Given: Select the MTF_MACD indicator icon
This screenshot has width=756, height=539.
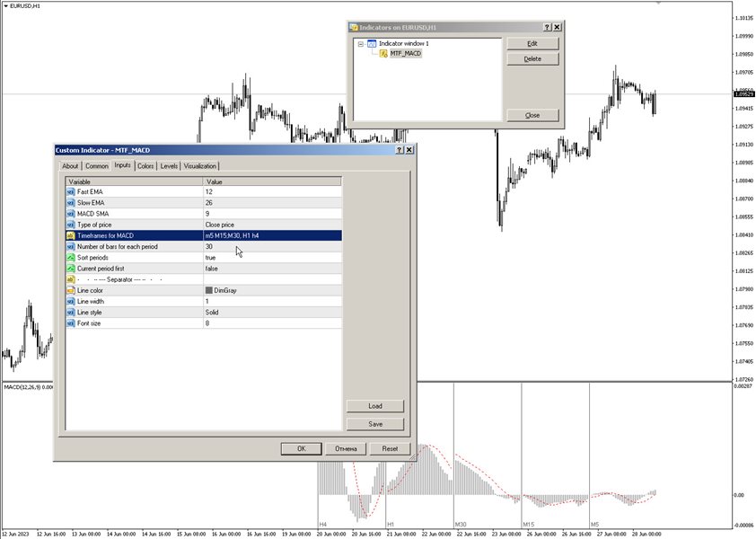Looking at the screenshot, I should pos(382,54).
